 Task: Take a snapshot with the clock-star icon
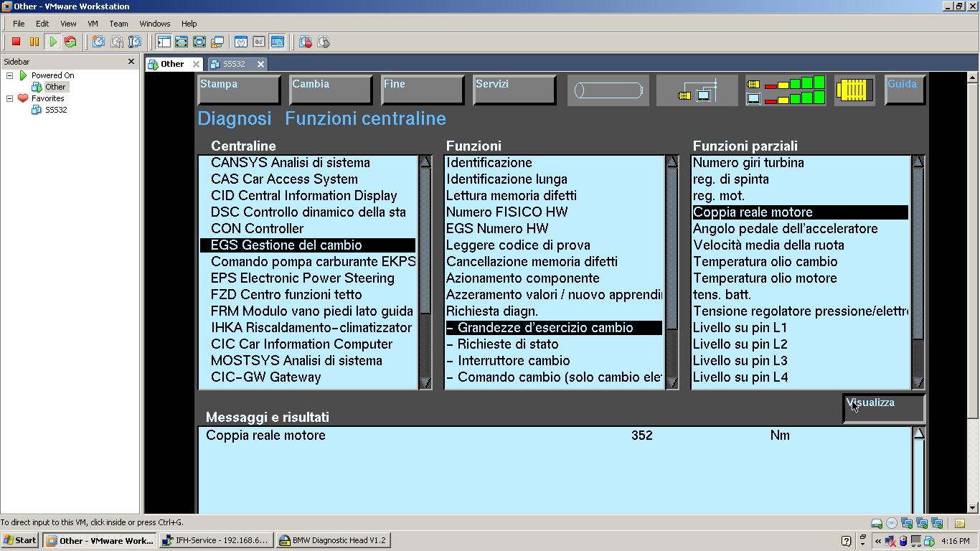(98, 42)
